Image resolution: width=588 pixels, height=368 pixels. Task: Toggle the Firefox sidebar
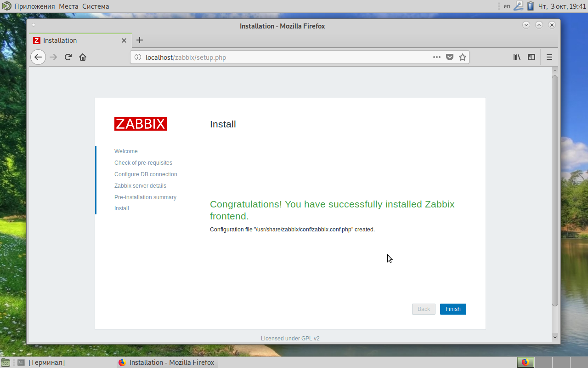click(531, 57)
